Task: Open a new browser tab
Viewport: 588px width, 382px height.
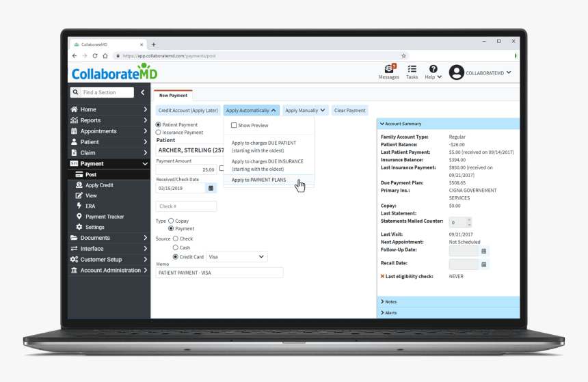Action: pyautogui.click(x=154, y=44)
